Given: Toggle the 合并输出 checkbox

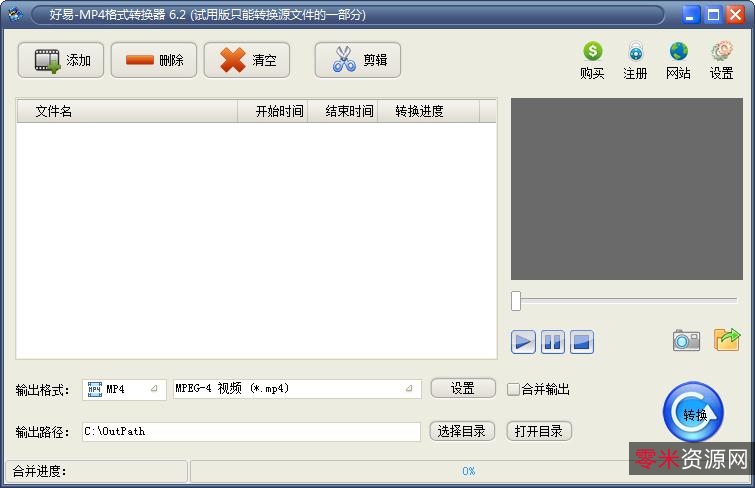Looking at the screenshot, I should pyautogui.click(x=513, y=389).
